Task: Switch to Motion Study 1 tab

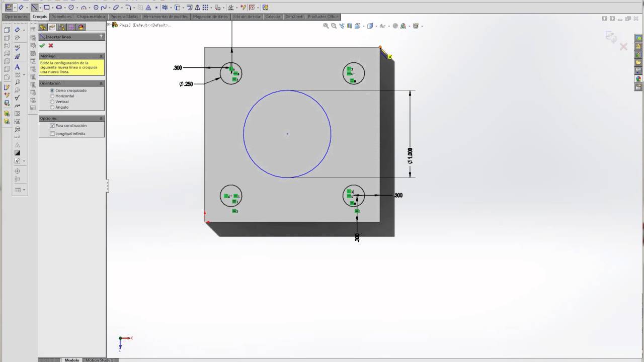Action: coord(99,360)
